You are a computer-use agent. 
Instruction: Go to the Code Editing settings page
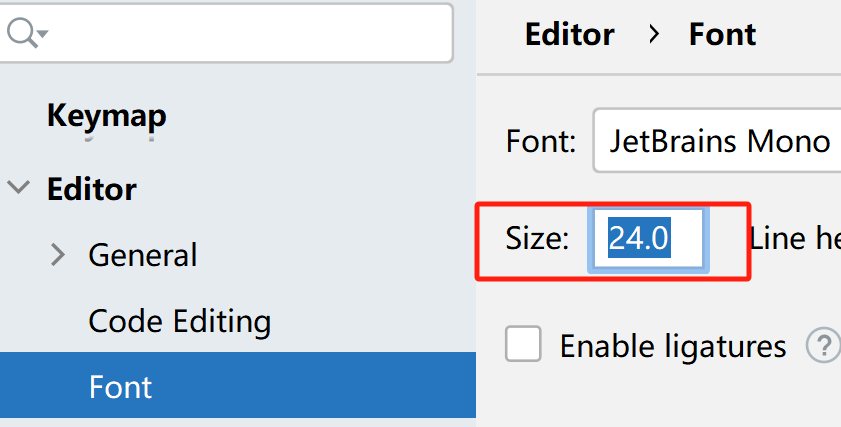[179, 321]
